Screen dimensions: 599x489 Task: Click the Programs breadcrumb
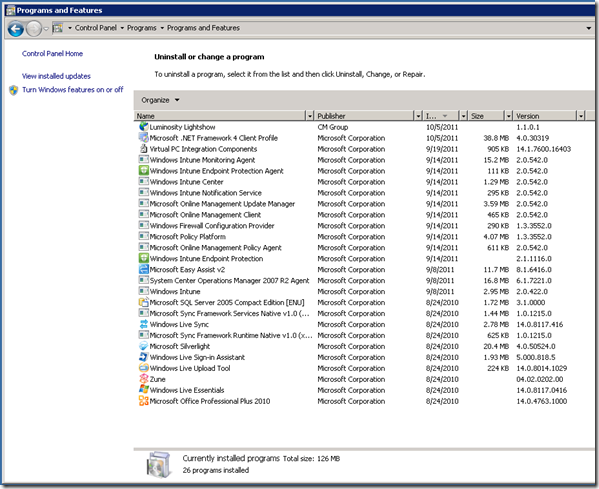tap(142, 28)
